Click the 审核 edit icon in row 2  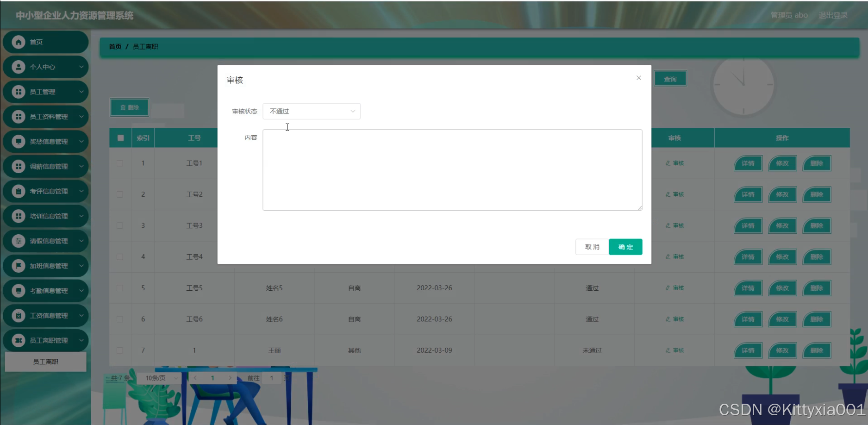[668, 194]
